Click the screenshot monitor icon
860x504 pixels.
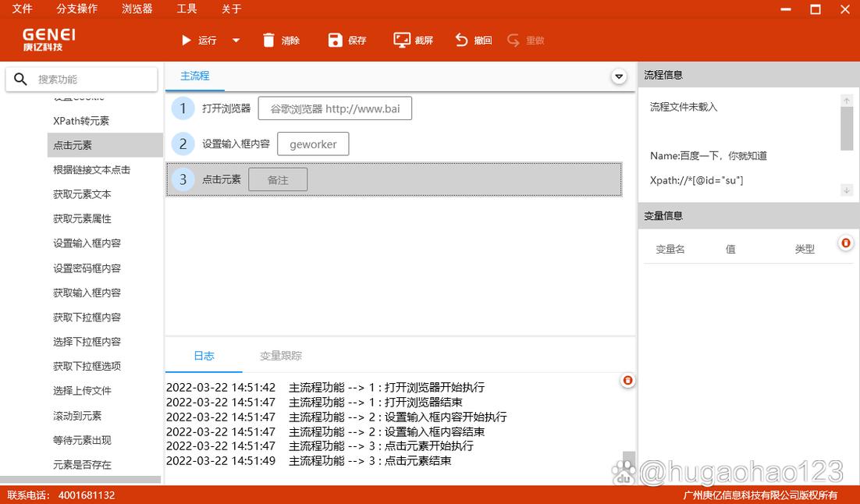coord(402,40)
